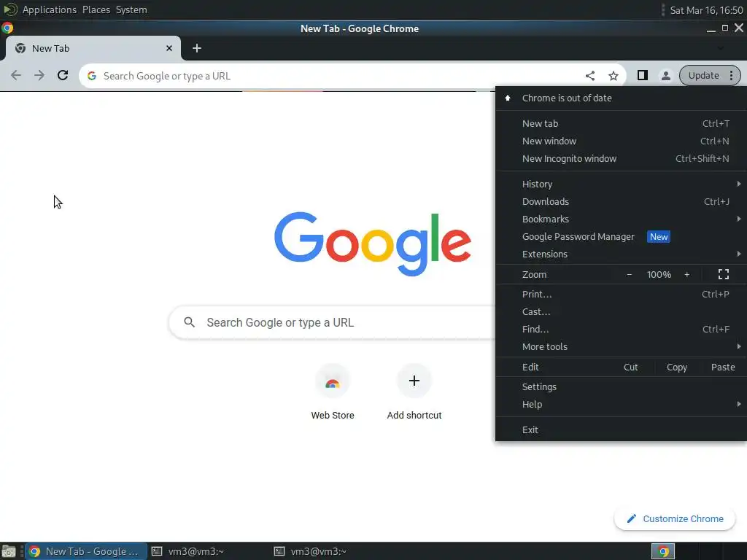Open the tab search chevron
The image size is (747, 560).
click(720, 48)
